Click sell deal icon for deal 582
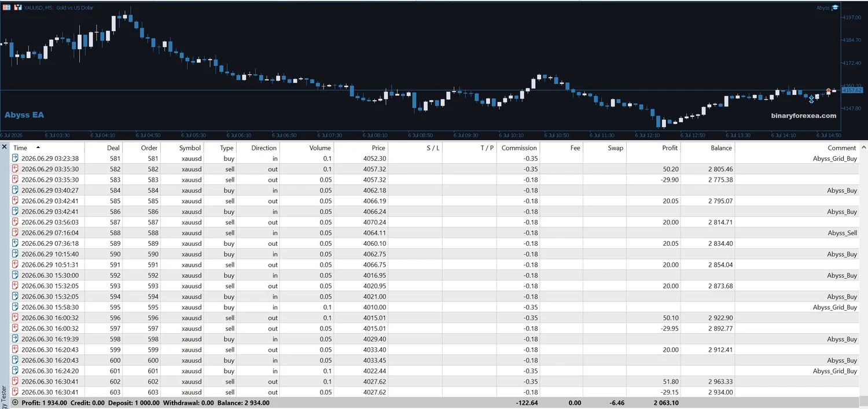The image size is (868, 409). pos(16,169)
